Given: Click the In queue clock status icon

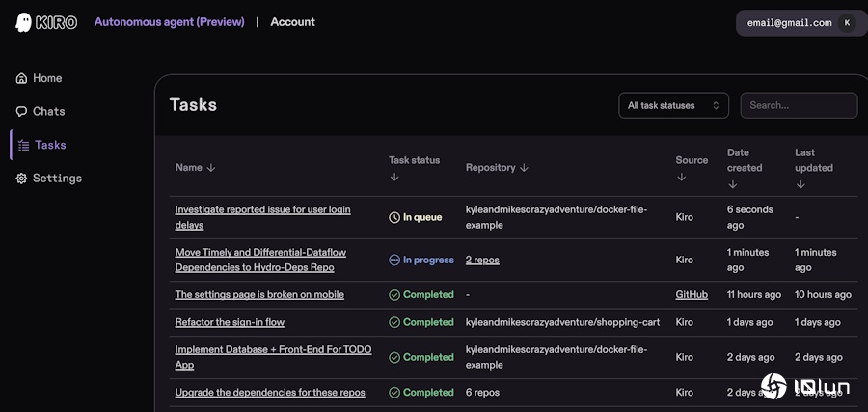Looking at the screenshot, I should (394, 218).
